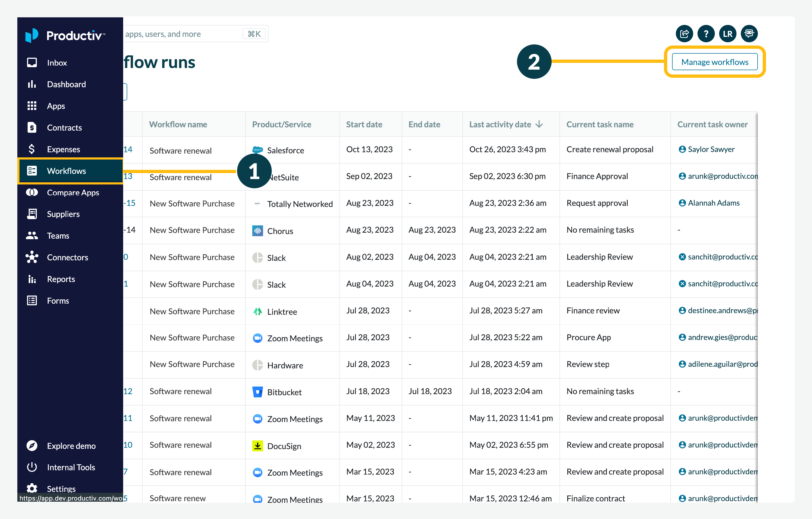The width and height of the screenshot is (812, 519).
Task: Click the Apps grid icon
Action: pos(32,106)
